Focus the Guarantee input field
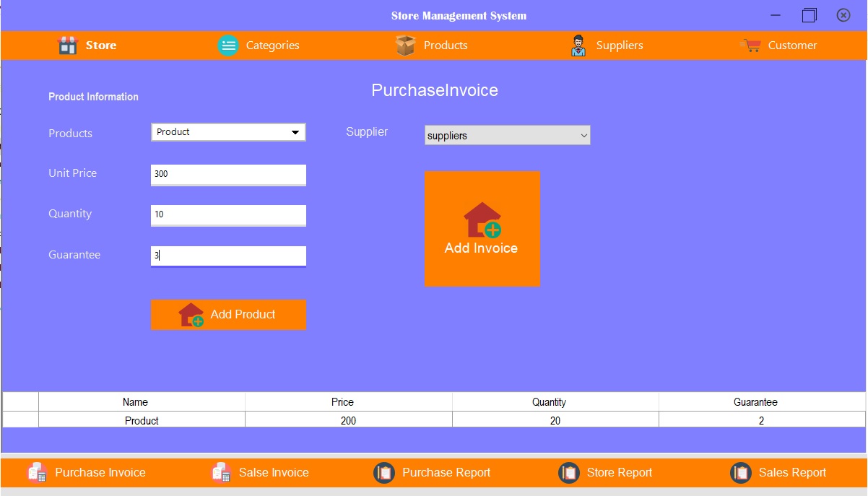The width and height of the screenshot is (868, 496). (x=228, y=256)
